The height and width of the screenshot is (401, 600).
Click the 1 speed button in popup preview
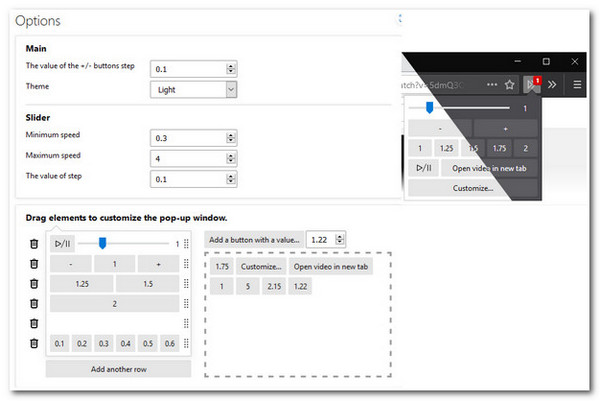coord(420,148)
